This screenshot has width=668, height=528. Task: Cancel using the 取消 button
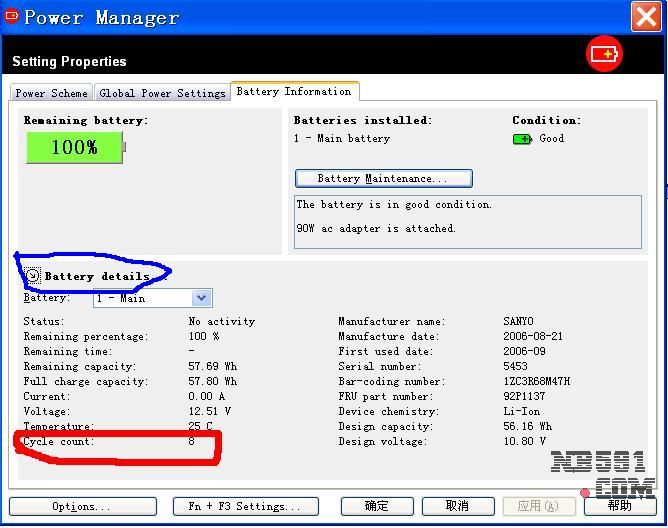pos(457,506)
